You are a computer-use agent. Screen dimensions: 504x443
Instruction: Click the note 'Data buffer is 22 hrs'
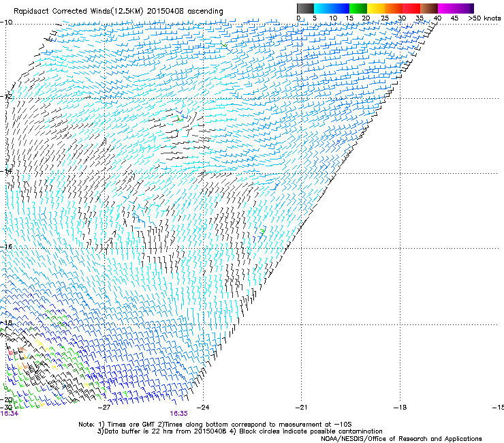pyautogui.click(x=133, y=431)
